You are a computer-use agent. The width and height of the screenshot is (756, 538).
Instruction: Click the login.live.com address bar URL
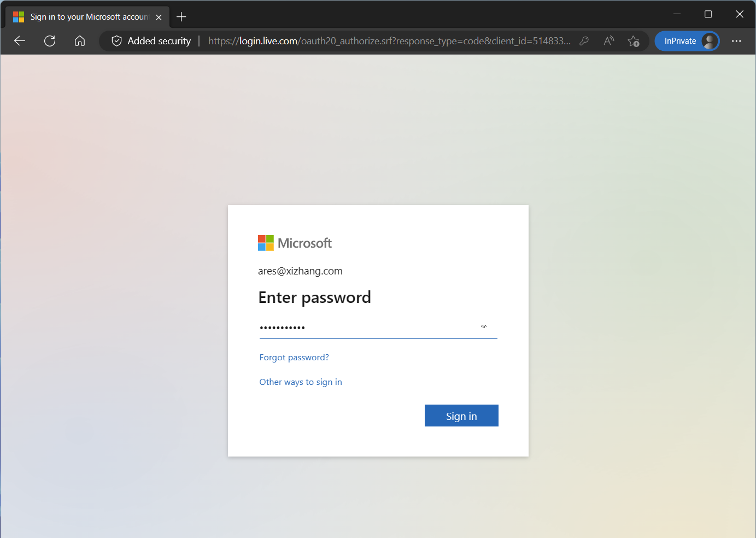[389, 41]
